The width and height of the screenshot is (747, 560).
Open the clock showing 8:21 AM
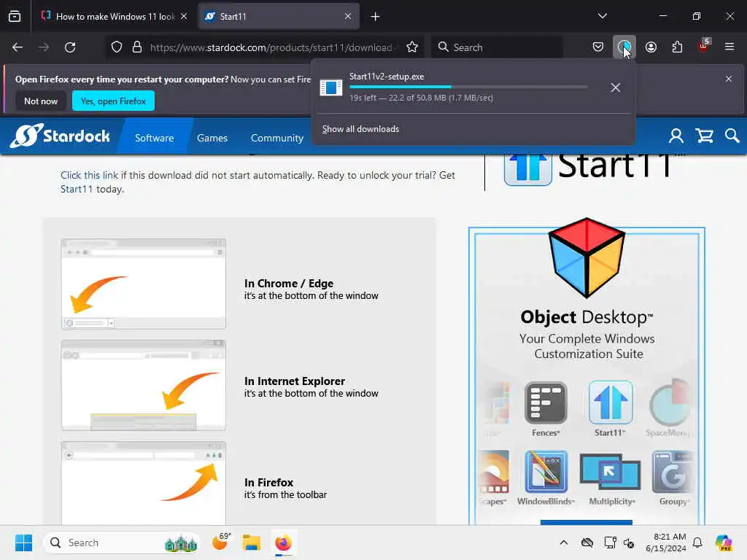[x=666, y=542]
